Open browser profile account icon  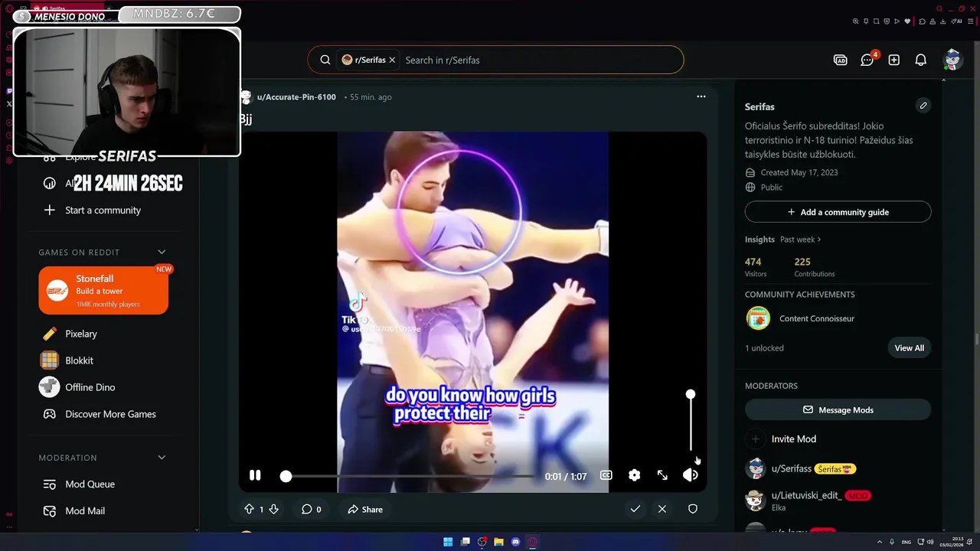point(933,21)
